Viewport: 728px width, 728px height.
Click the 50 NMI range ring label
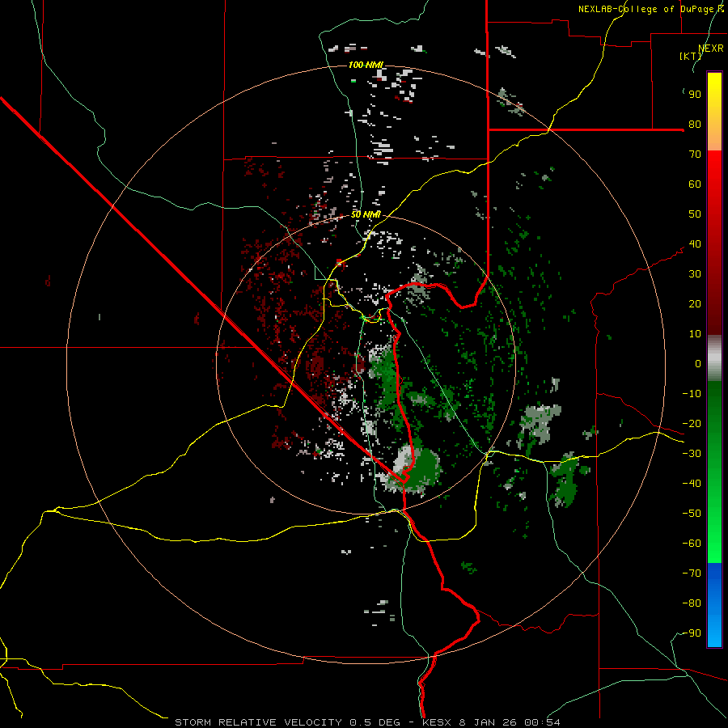366,214
